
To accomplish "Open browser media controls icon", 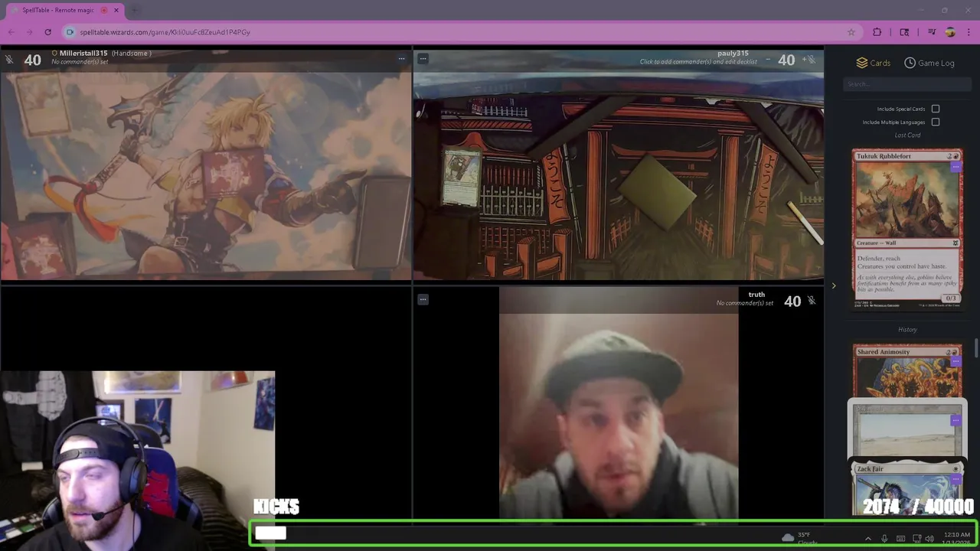I will click(x=932, y=32).
